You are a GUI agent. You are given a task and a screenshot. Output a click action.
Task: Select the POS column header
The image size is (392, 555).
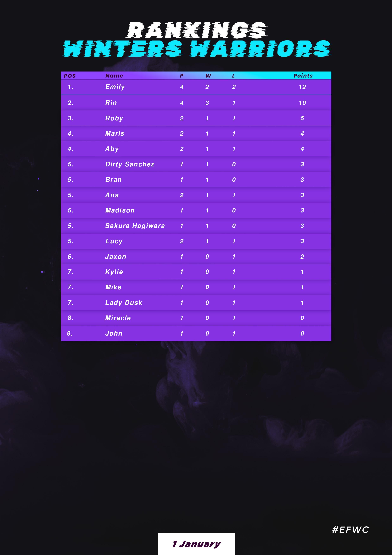coord(70,76)
